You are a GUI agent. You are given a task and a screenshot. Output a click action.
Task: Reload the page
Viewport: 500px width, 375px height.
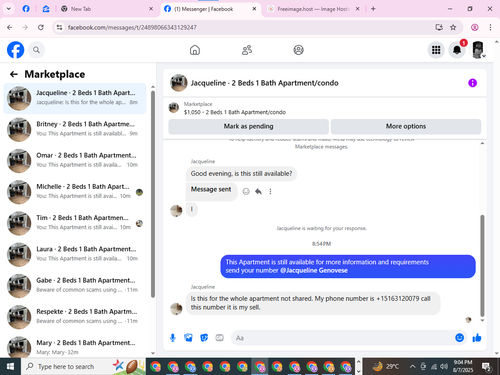tap(41, 27)
